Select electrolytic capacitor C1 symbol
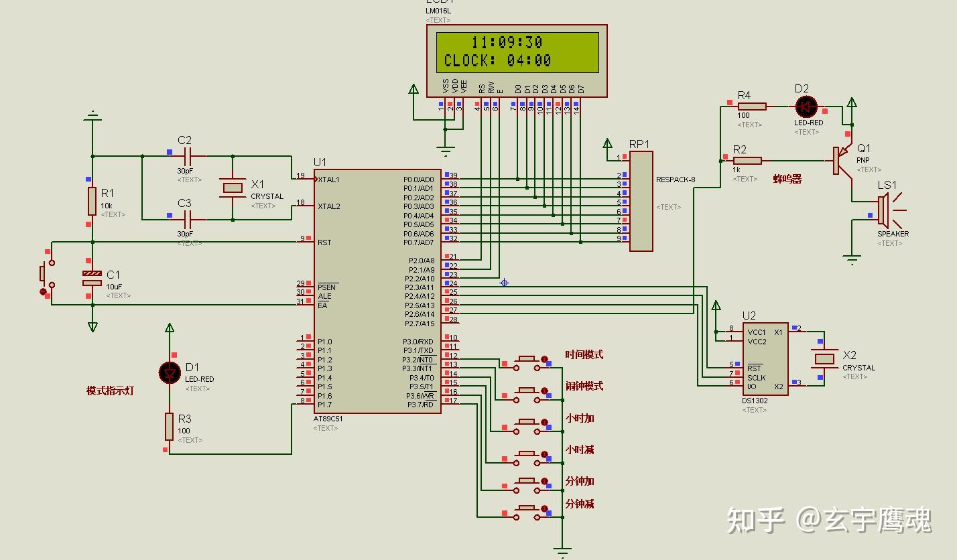 92,278
